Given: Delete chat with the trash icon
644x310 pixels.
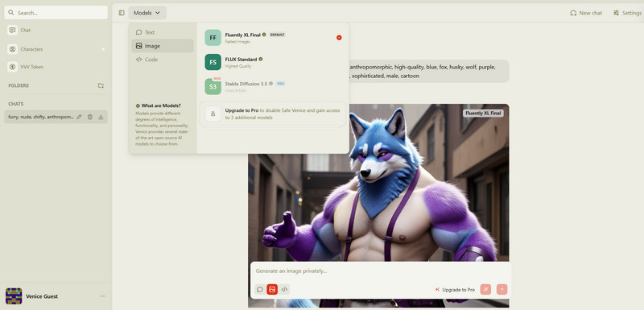Looking at the screenshot, I should point(90,117).
